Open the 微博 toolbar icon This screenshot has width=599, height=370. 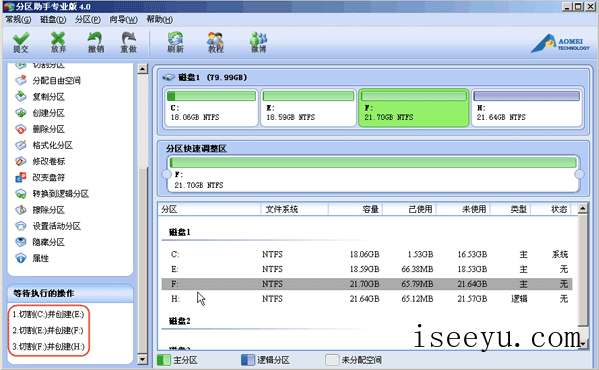point(259,42)
